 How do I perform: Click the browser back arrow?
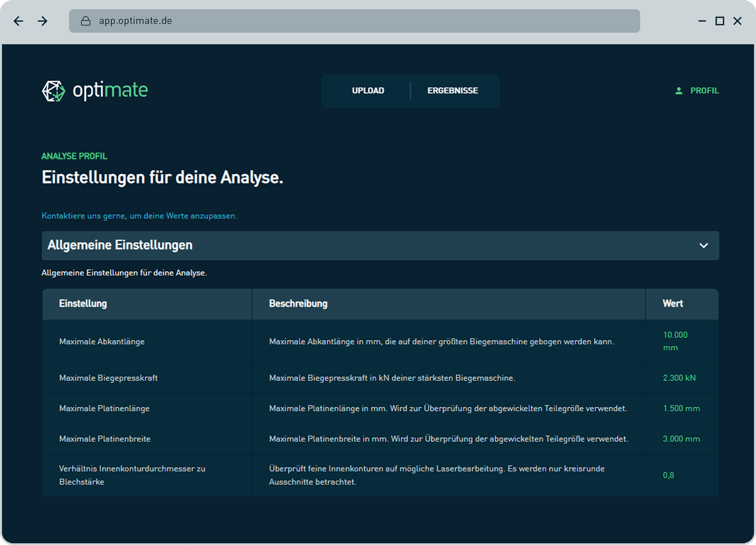[18, 21]
